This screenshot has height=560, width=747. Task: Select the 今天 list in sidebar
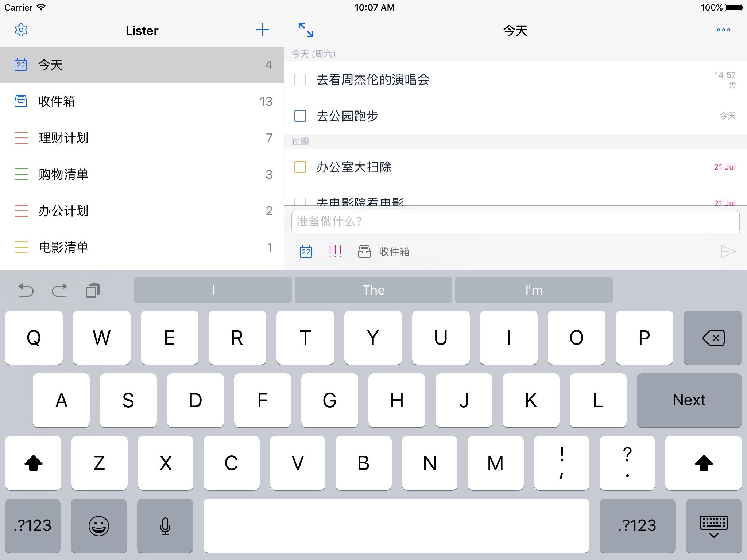click(x=142, y=65)
